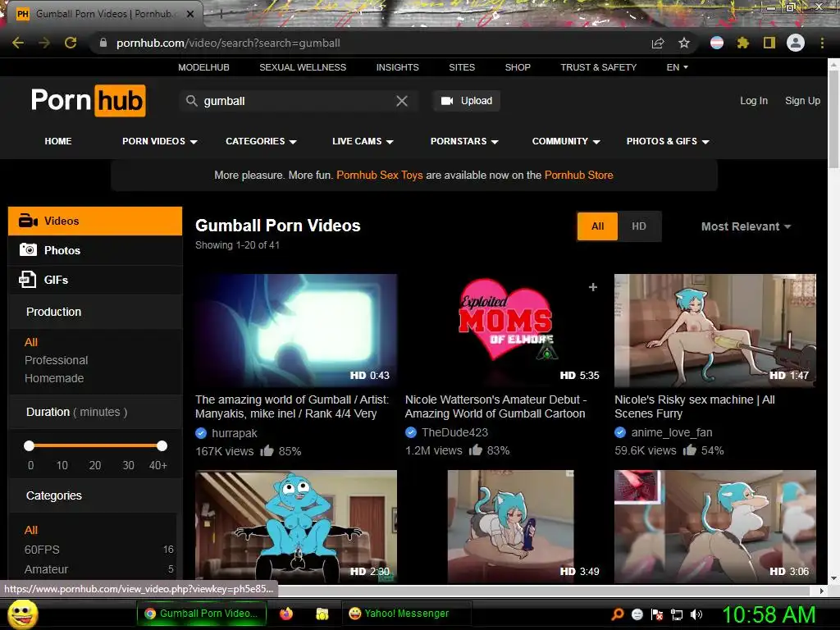Click the camera icon on the Upload button
840x630 pixels.
(x=447, y=101)
